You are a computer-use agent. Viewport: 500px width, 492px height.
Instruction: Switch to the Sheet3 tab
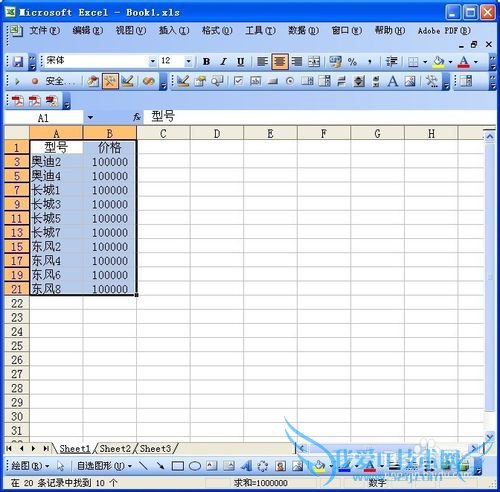156,449
